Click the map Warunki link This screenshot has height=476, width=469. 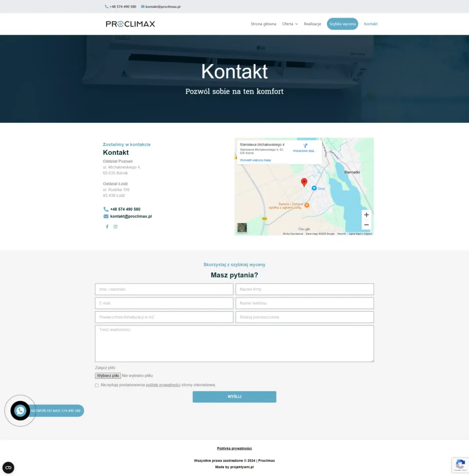[341, 234]
